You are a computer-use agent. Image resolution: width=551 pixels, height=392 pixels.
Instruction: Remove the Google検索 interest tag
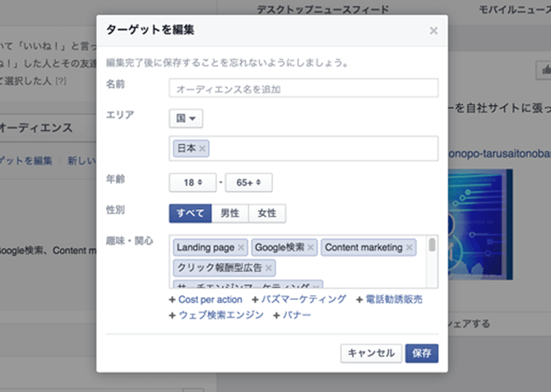[x=312, y=247]
